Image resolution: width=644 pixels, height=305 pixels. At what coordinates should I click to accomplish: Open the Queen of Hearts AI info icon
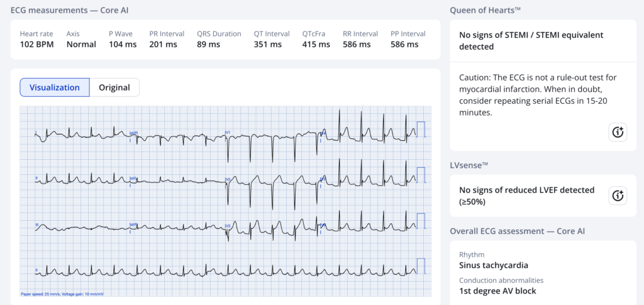[617, 132]
